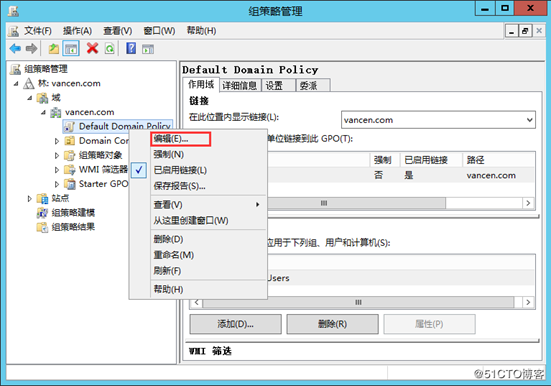
Task: Expand the 站点 node
Action: pos(30,199)
